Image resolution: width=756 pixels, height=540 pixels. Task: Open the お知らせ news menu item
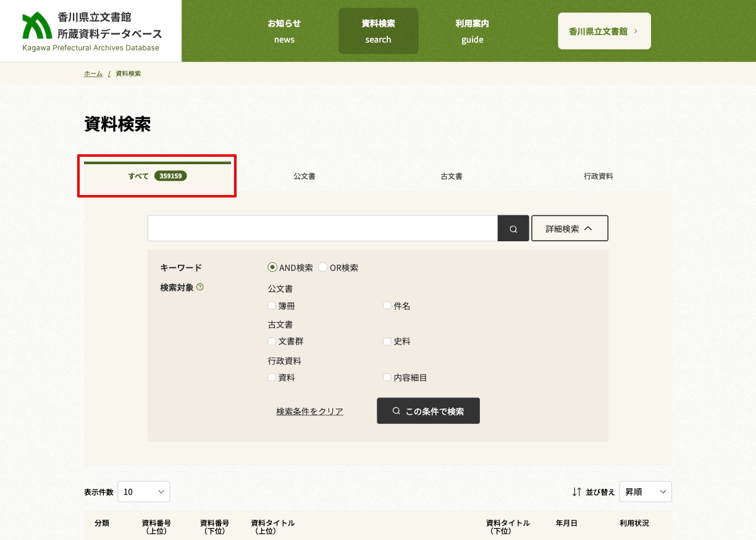[x=284, y=31]
